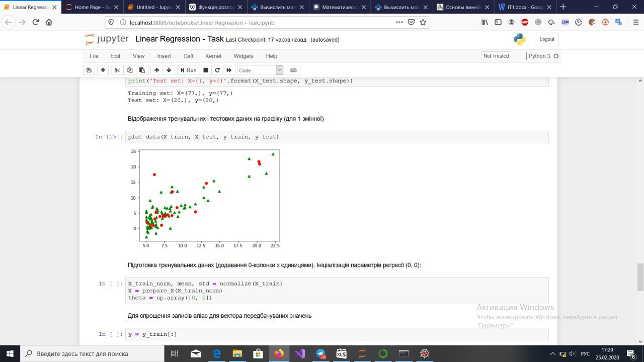Go back in browser history

9,22
